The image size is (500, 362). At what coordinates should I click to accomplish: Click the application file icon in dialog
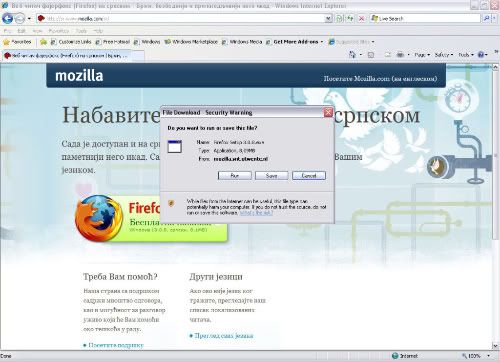click(175, 146)
